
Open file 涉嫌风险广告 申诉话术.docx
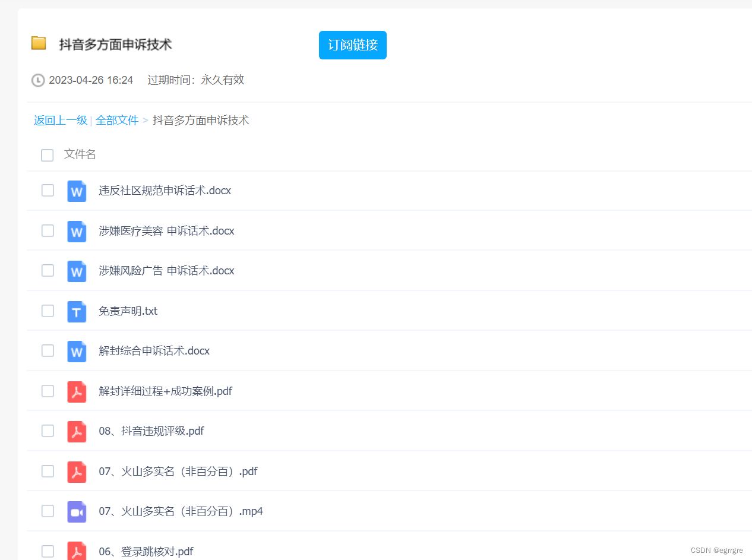pyautogui.click(x=166, y=271)
